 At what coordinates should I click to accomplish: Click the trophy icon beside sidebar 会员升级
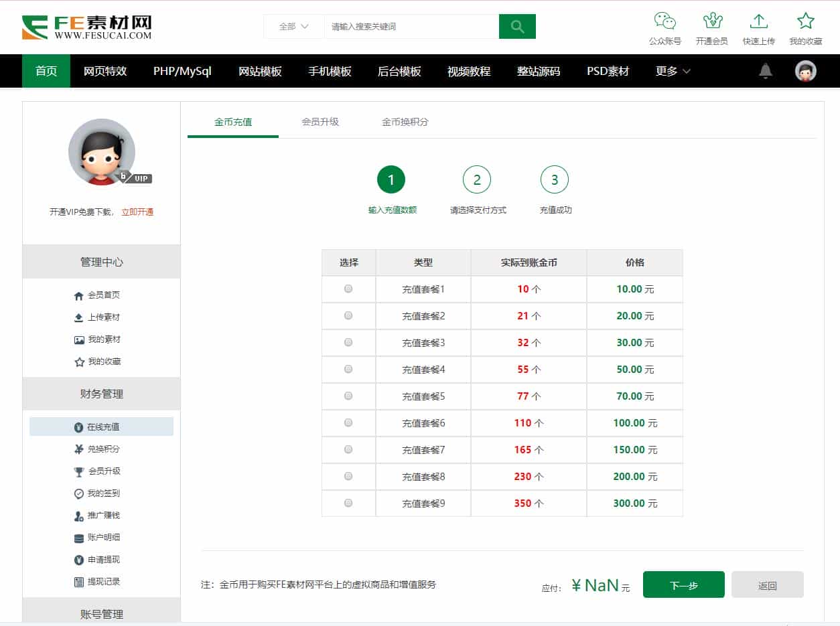coord(79,471)
